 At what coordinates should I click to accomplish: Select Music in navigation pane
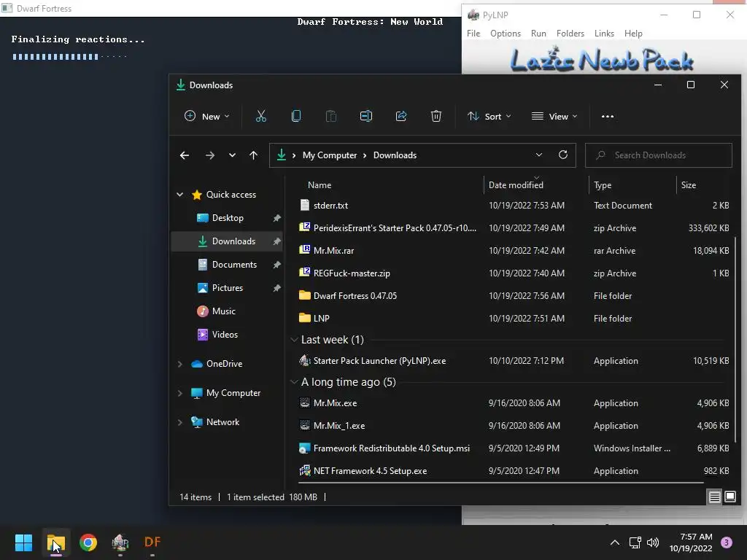click(224, 311)
